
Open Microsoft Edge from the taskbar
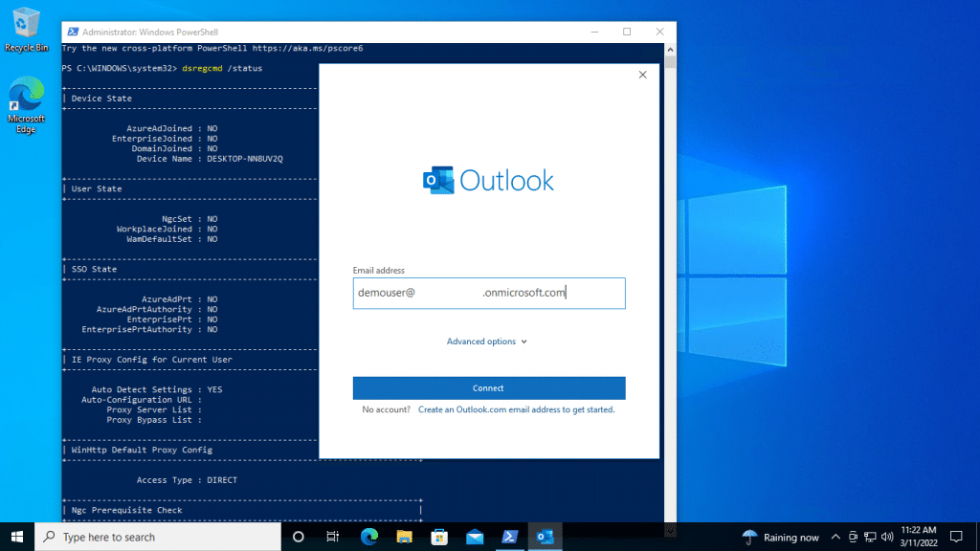[369, 537]
